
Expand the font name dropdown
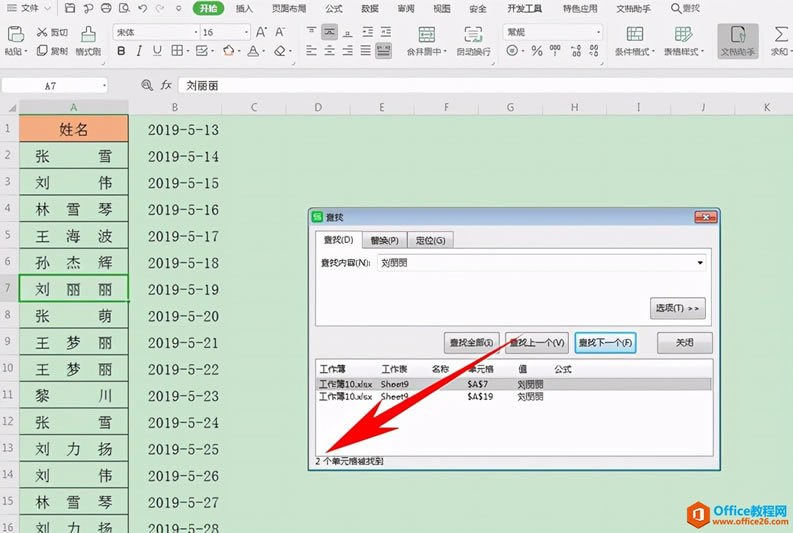pos(196,32)
